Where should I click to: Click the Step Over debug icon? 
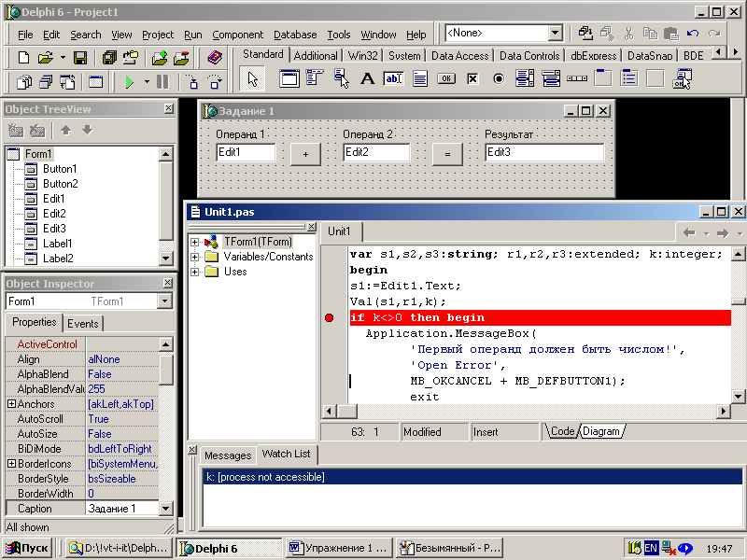pyautogui.click(x=215, y=82)
